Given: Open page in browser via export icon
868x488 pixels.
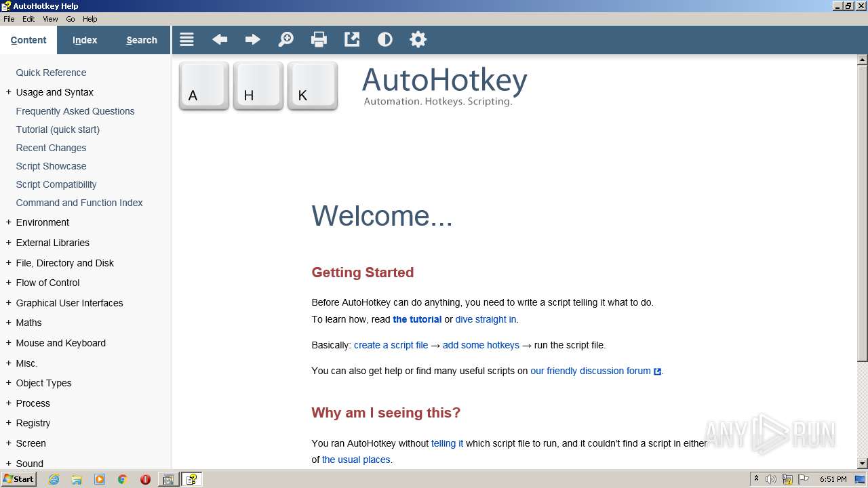Looking at the screenshot, I should (352, 40).
